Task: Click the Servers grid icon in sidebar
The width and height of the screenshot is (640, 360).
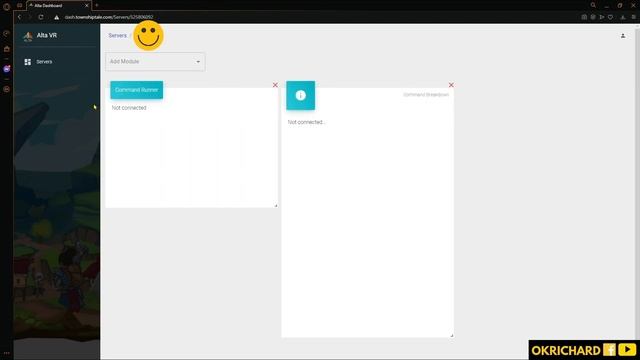Action: (28, 62)
